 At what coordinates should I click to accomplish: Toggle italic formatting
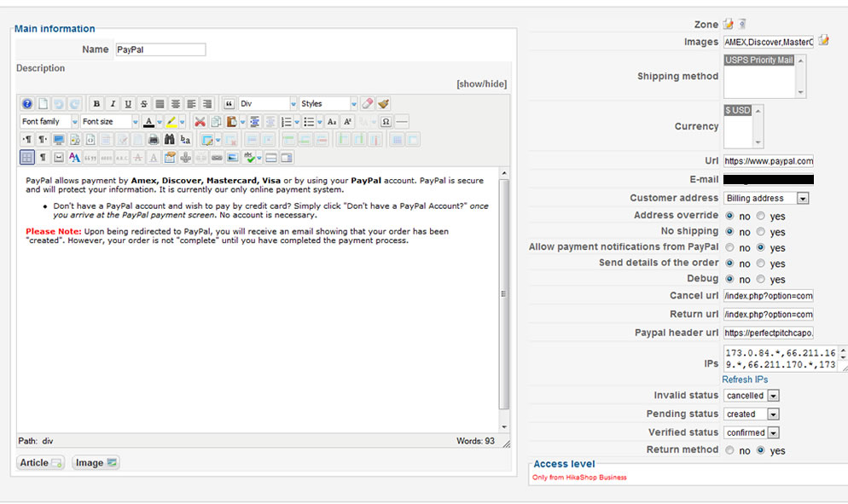pos(112,104)
